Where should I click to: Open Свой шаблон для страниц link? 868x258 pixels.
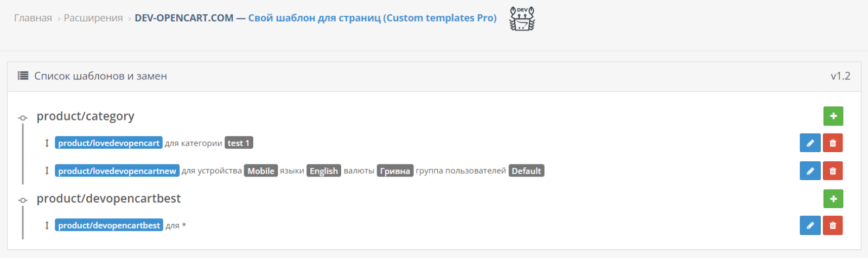tap(373, 18)
